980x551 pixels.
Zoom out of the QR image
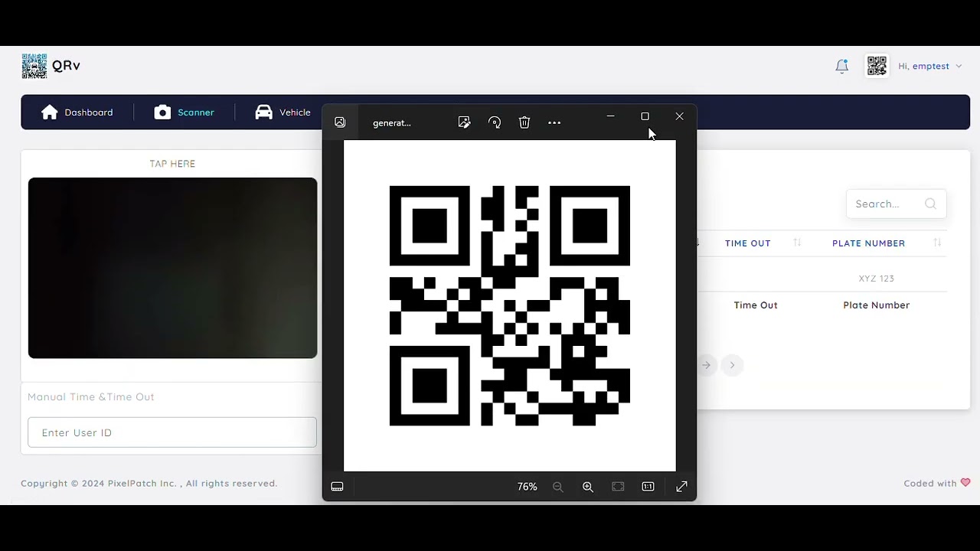click(557, 487)
